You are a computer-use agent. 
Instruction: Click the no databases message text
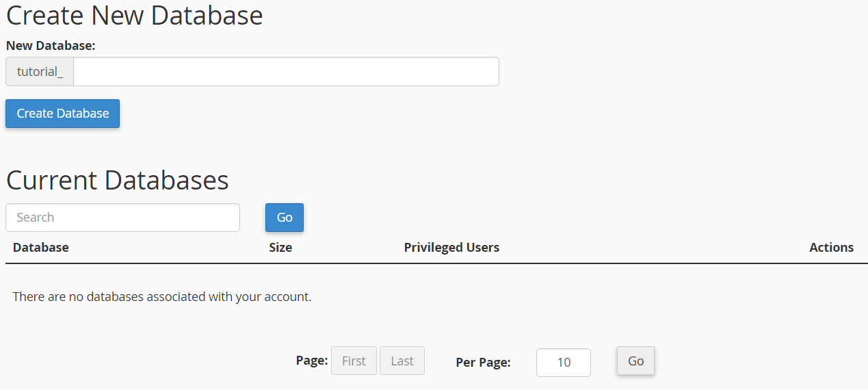pyautogui.click(x=162, y=297)
